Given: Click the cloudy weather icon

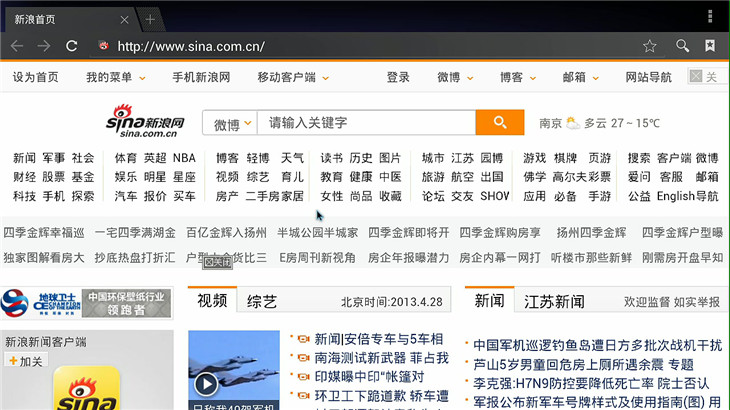Looking at the screenshot, I should [573, 123].
